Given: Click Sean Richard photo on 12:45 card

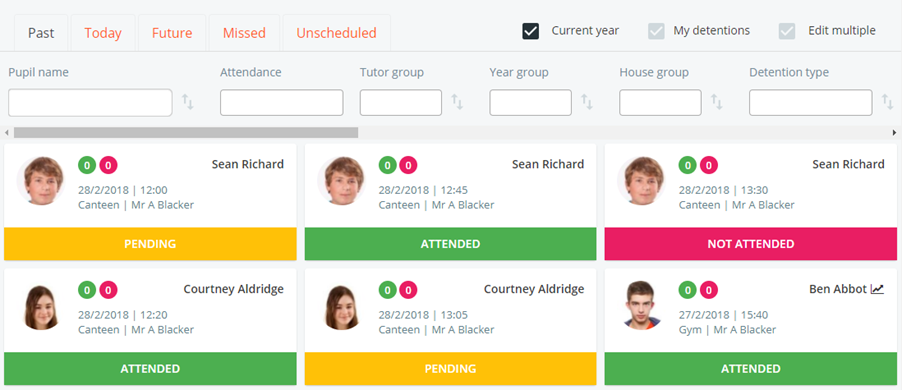Looking at the screenshot, I should [341, 180].
